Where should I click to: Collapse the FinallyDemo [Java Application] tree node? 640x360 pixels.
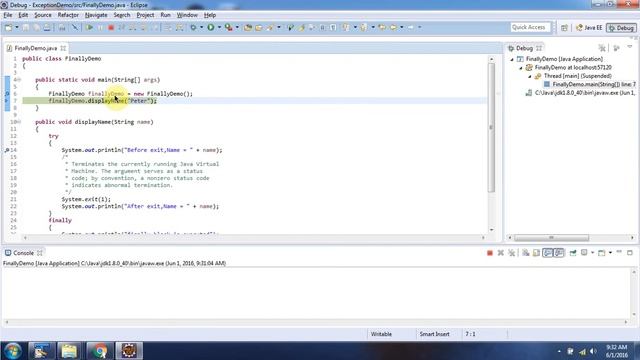click(x=512, y=59)
